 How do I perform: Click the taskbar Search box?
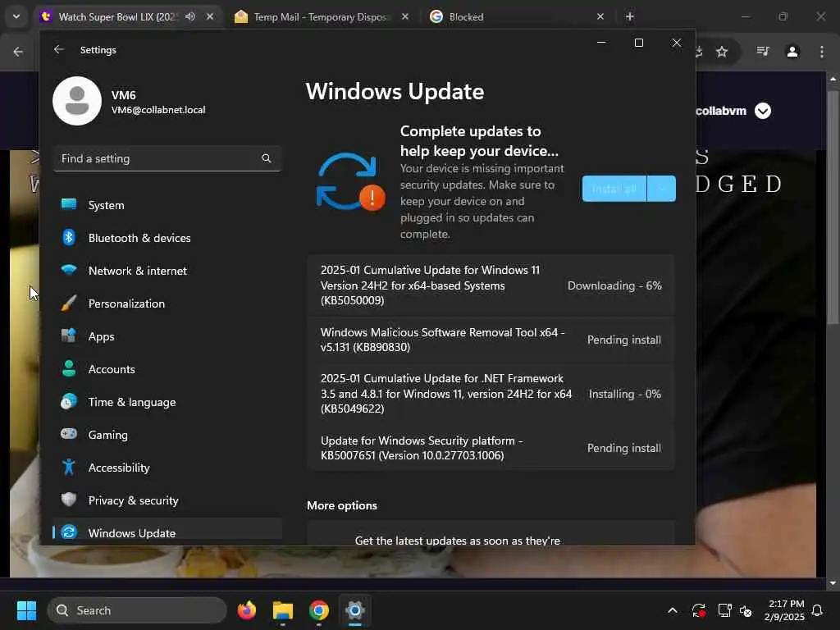(x=137, y=610)
